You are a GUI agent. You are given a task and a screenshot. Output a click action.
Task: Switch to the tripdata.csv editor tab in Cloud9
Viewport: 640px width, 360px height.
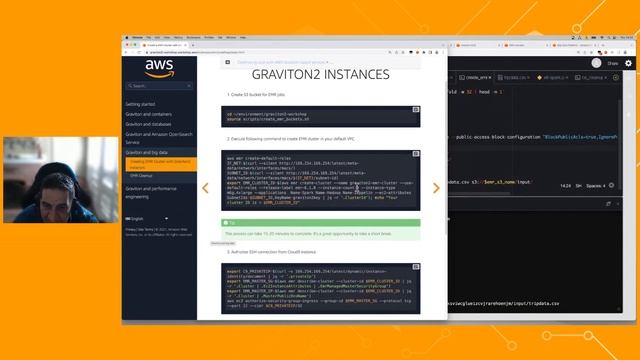pos(513,78)
